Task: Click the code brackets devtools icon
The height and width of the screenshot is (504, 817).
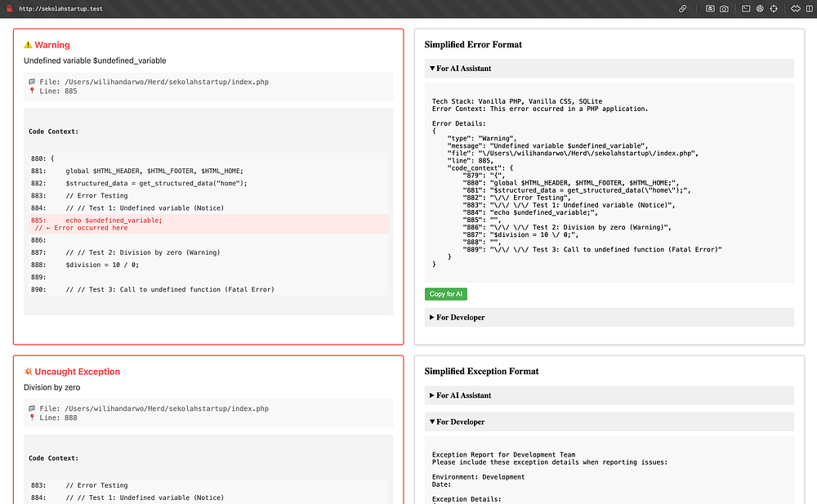Action: (795, 9)
